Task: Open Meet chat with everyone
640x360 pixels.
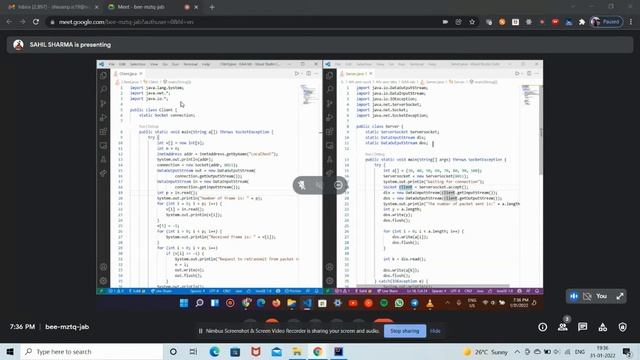Action: 582,327
